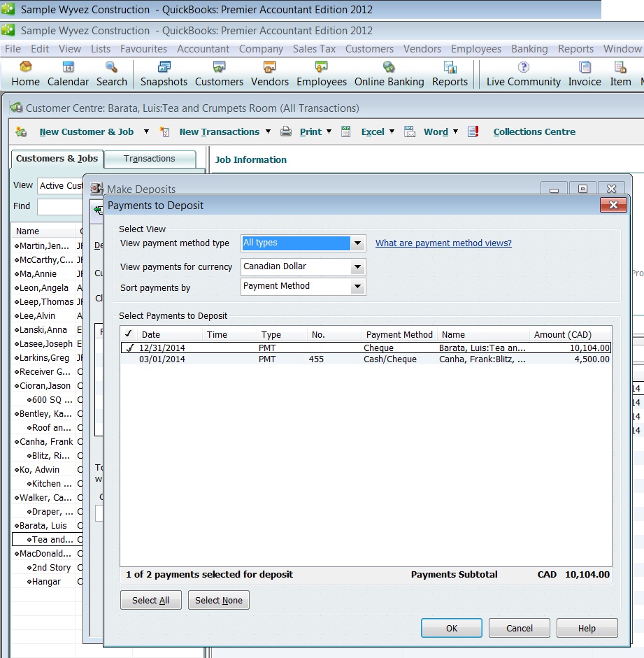Open the Banking menu
644x658 pixels.
click(x=529, y=49)
